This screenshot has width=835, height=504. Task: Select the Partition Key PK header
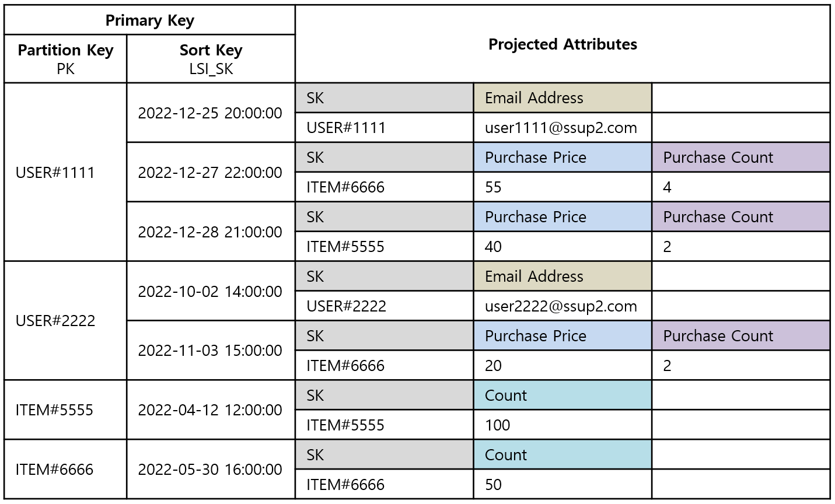(x=65, y=59)
